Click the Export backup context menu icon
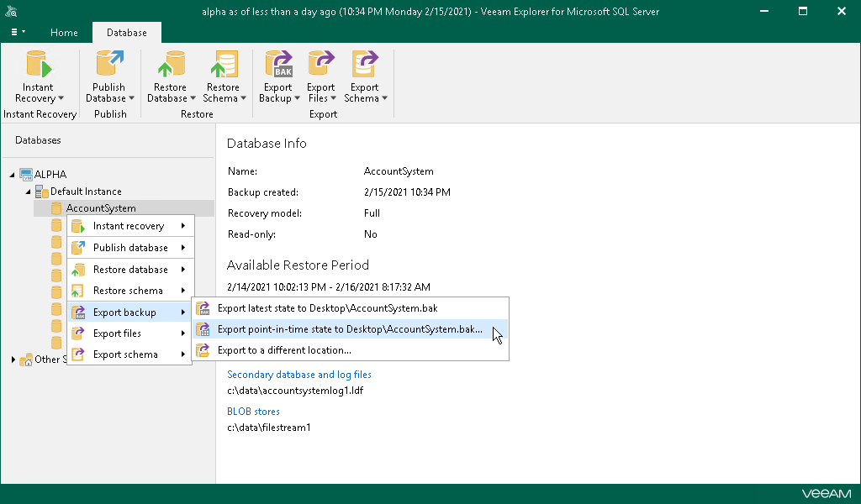861x504 pixels. tap(78, 312)
